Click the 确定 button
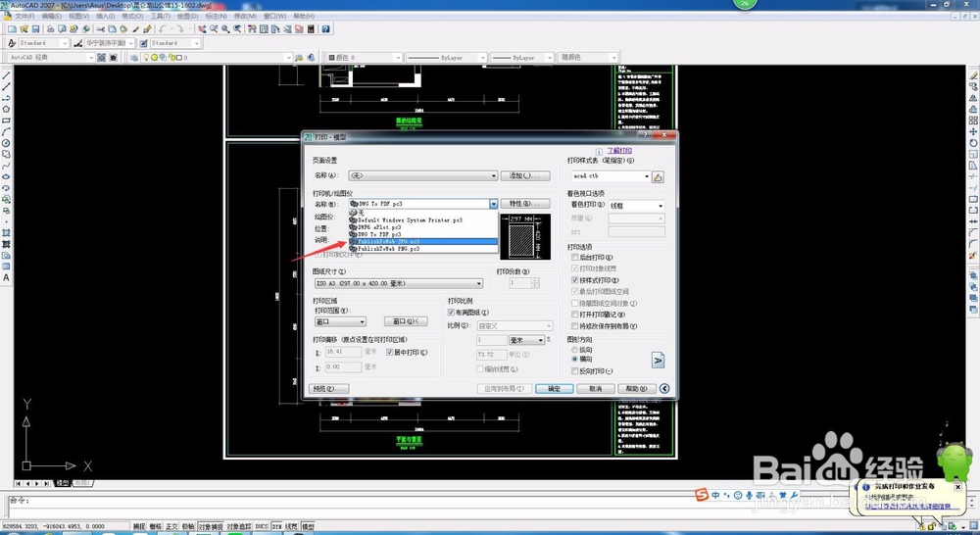980x535 pixels. coord(555,389)
